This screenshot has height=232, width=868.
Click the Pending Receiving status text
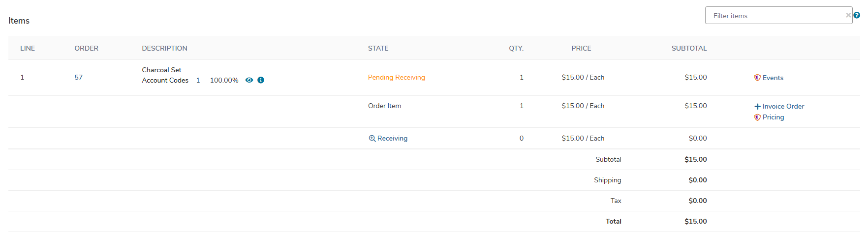coord(397,77)
